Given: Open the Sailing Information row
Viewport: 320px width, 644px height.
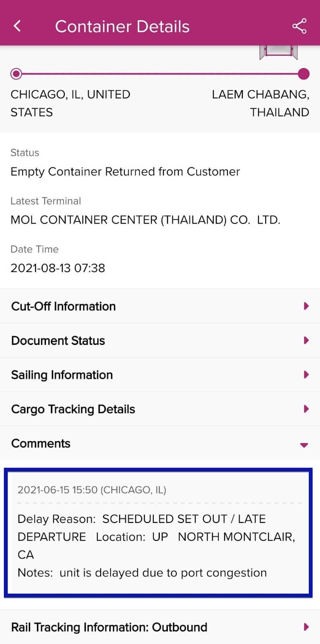Looking at the screenshot, I should [x=160, y=375].
